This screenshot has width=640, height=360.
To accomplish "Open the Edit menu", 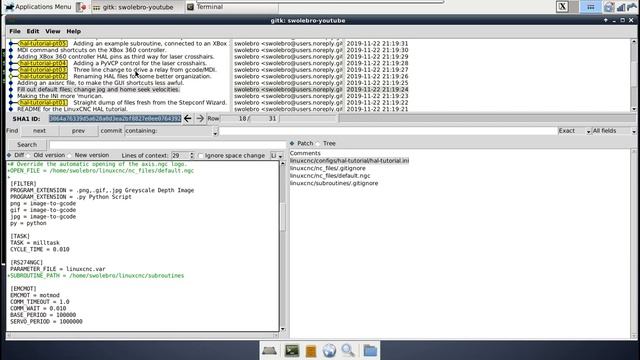I will point(33,31).
